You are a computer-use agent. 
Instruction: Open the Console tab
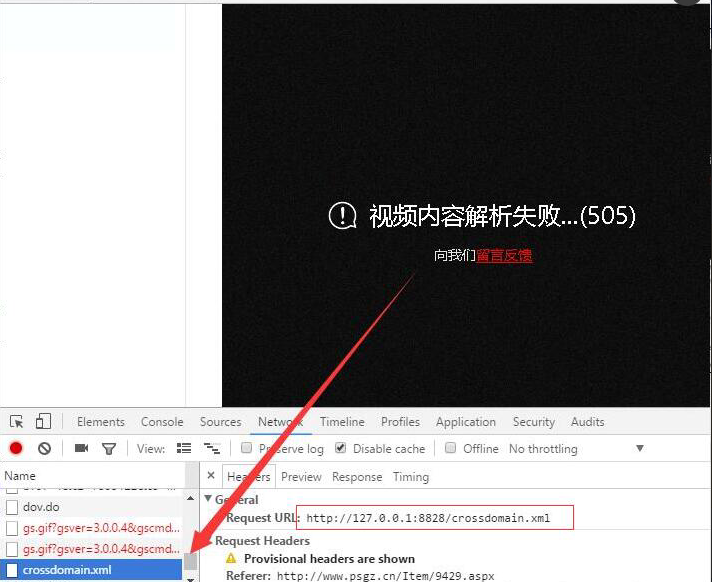click(162, 422)
